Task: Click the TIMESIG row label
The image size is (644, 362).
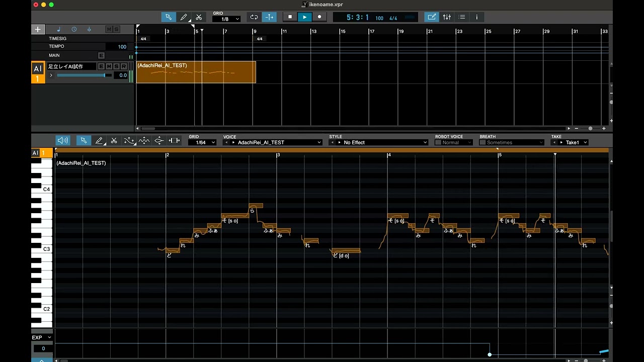Action: click(x=57, y=38)
